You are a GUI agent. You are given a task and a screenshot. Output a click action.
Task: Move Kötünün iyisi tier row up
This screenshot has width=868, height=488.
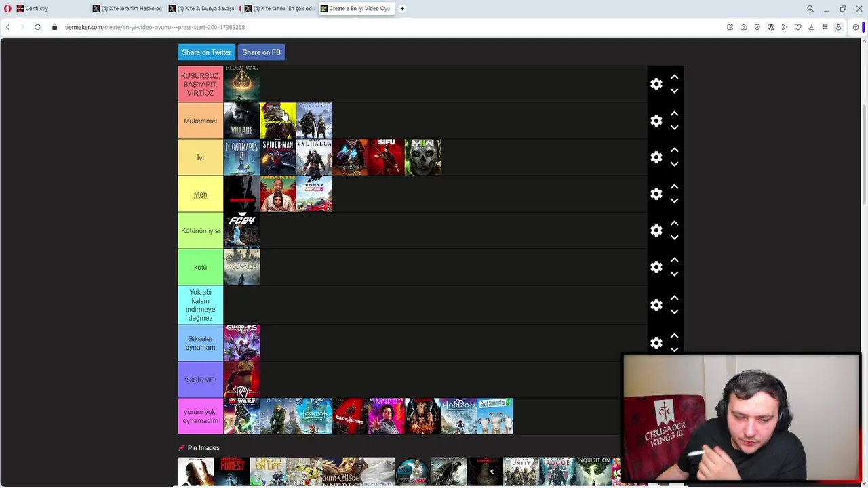coord(674,224)
